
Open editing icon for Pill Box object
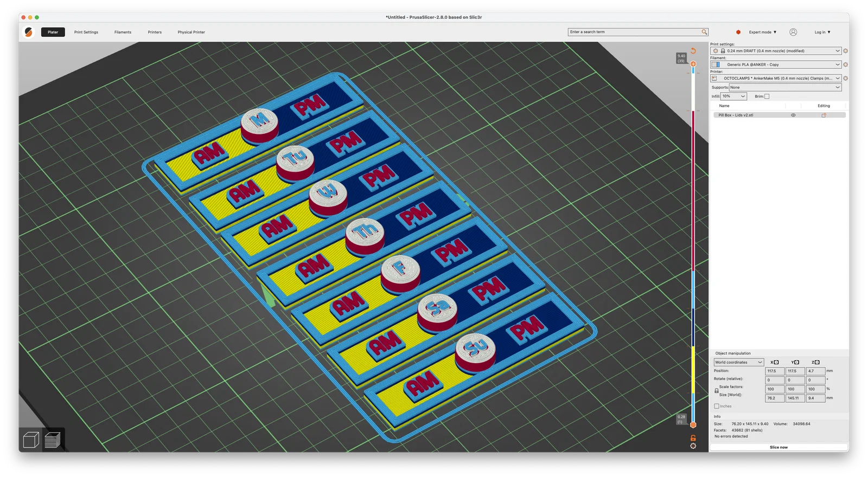click(x=824, y=115)
